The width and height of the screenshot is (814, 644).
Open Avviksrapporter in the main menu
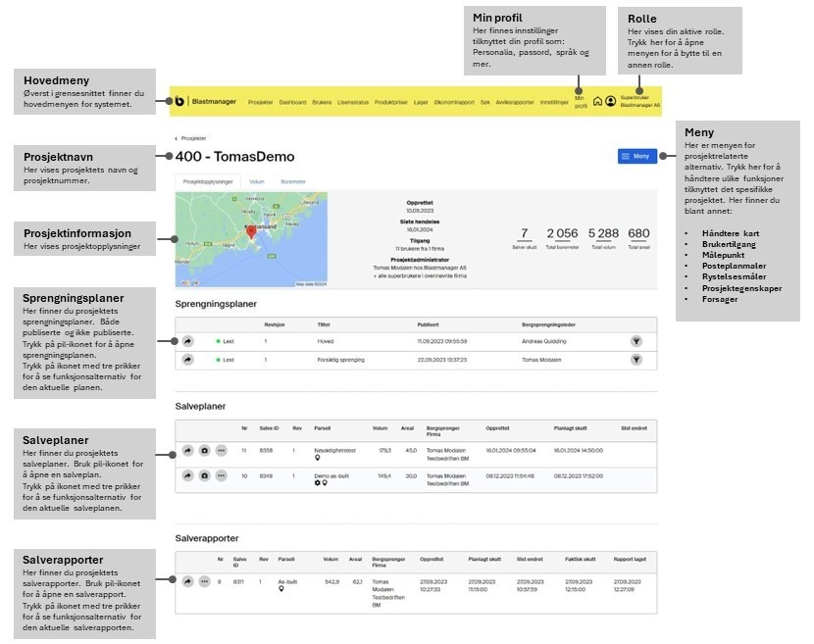[515, 102]
